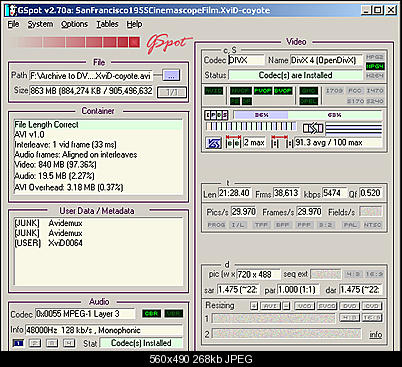The image size is (402, 367).
Task: Open the System menu
Action: pyautogui.click(x=40, y=24)
